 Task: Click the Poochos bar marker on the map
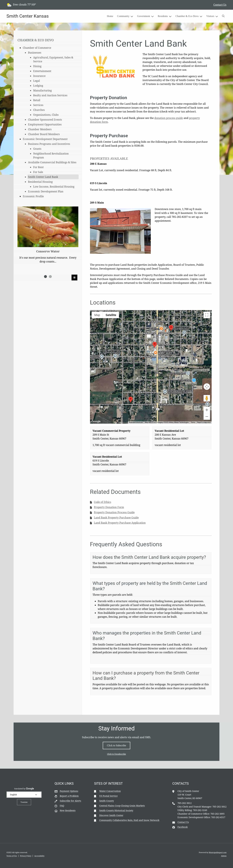point(161,328)
